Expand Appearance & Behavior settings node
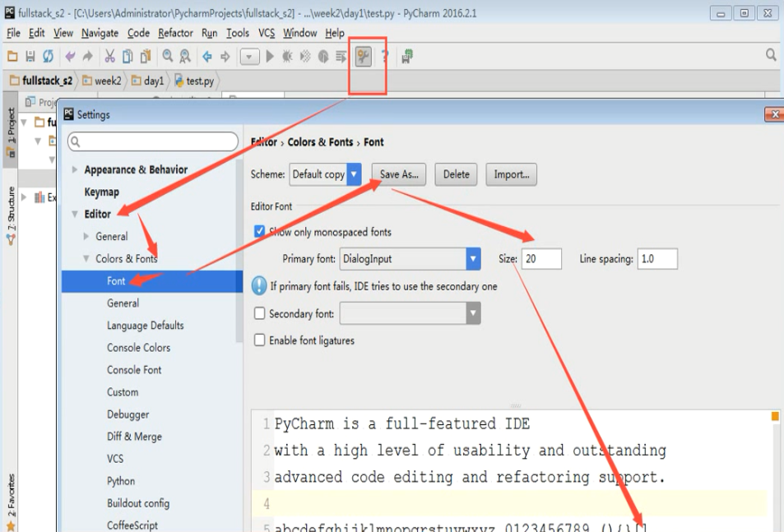 click(x=75, y=169)
